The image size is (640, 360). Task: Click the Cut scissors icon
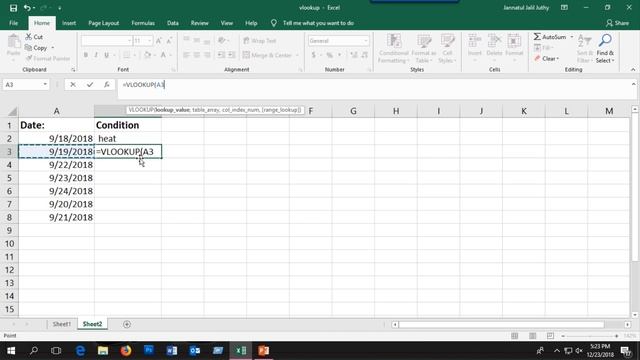(x=29, y=37)
